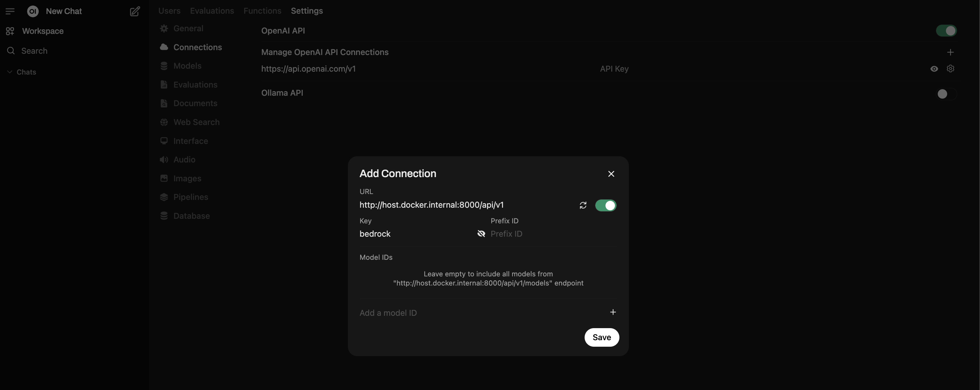Open the Web Search settings
The image size is (980, 390).
click(x=196, y=122)
